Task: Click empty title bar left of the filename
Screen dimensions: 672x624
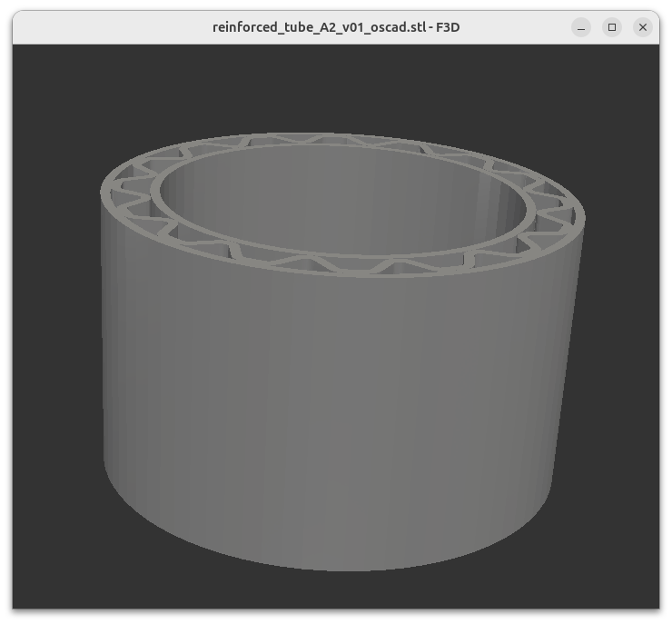Action: [x=109, y=27]
